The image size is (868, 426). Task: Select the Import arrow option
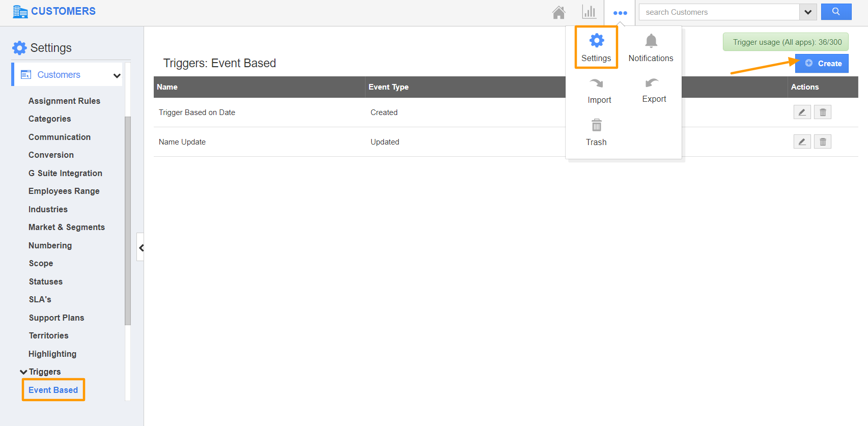tap(599, 91)
